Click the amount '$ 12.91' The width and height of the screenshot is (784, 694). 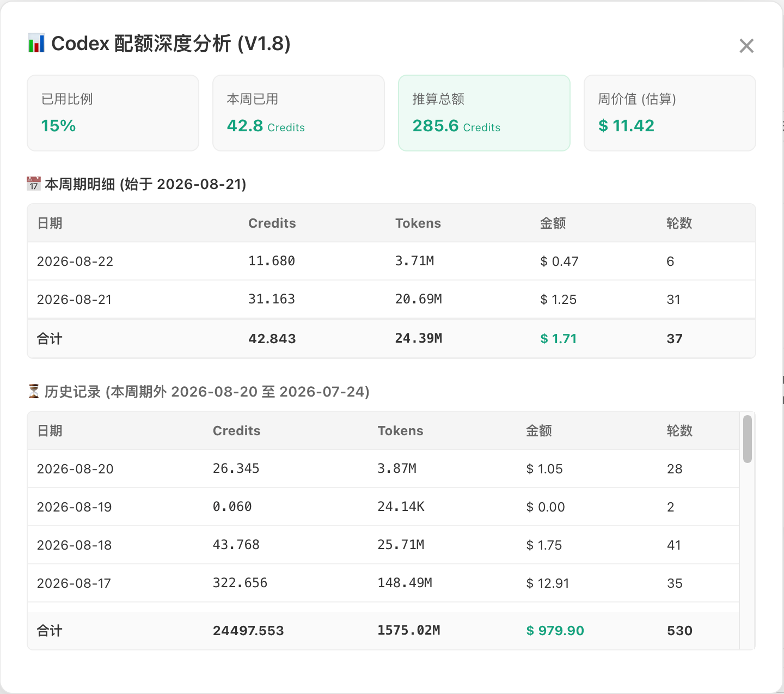click(x=548, y=583)
